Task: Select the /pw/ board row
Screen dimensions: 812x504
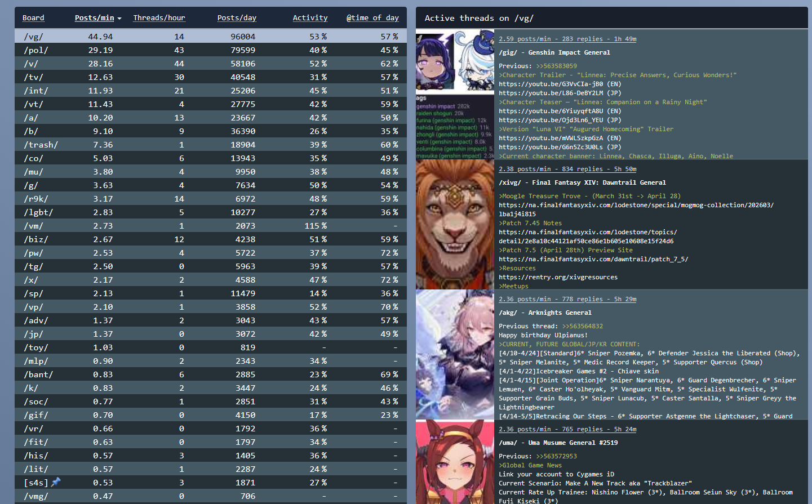Action: tap(211, 252)
